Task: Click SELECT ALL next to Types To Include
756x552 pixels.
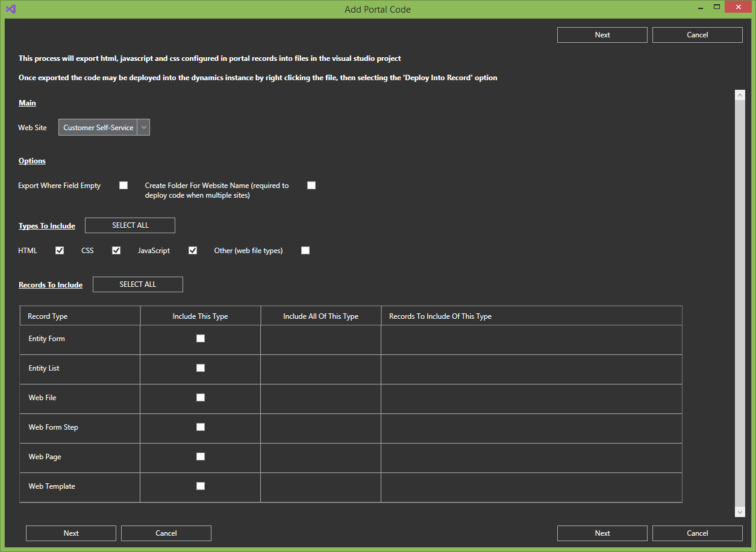Action: (130, 225)
